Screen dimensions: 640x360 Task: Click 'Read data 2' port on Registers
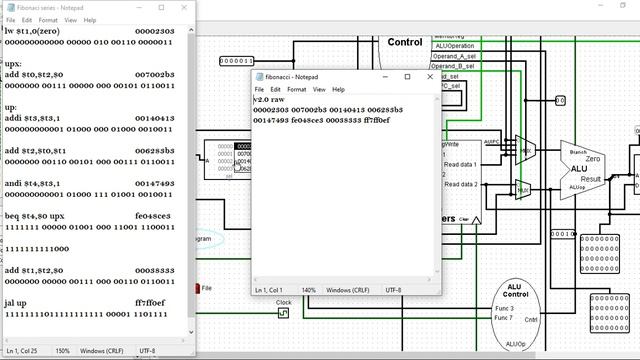pyautogui.click(x=461, y=184)
